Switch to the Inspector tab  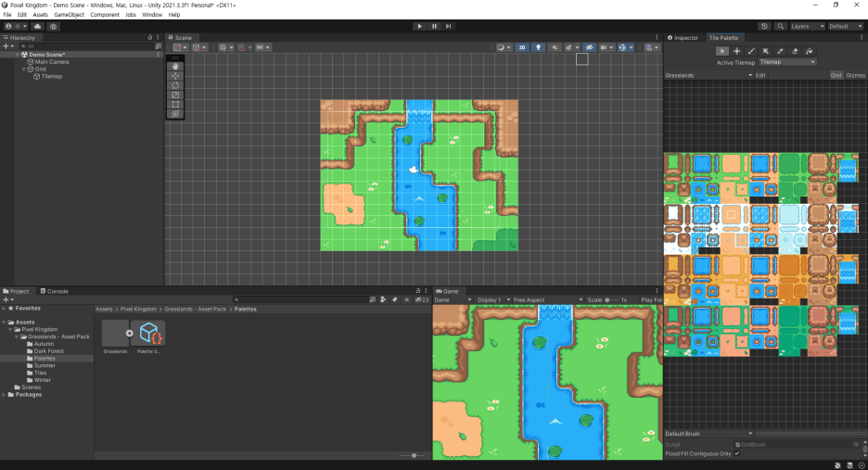pyautogui.click(x=683, y=38)
